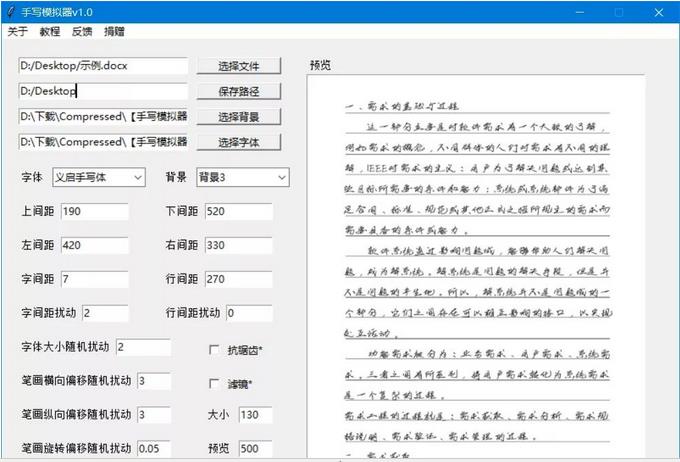Click the 上间距 input field

[94, 211]
